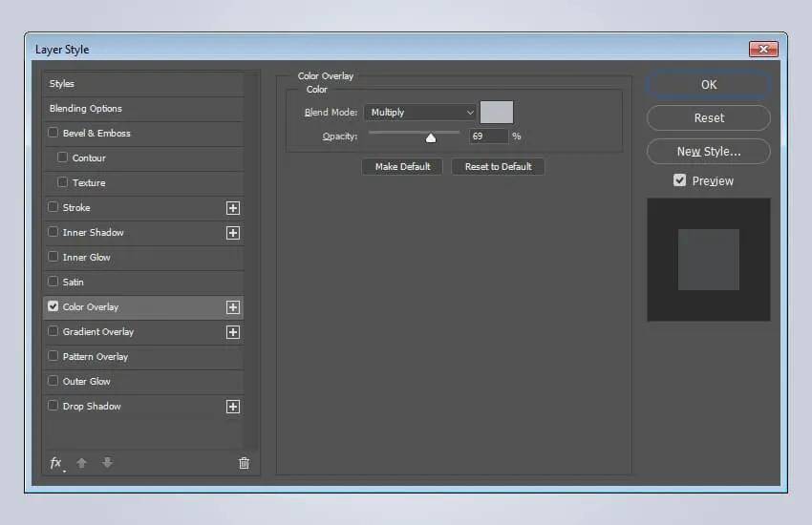Click the move effect up arrow
The image size is (812, 525).
[81, 463]
